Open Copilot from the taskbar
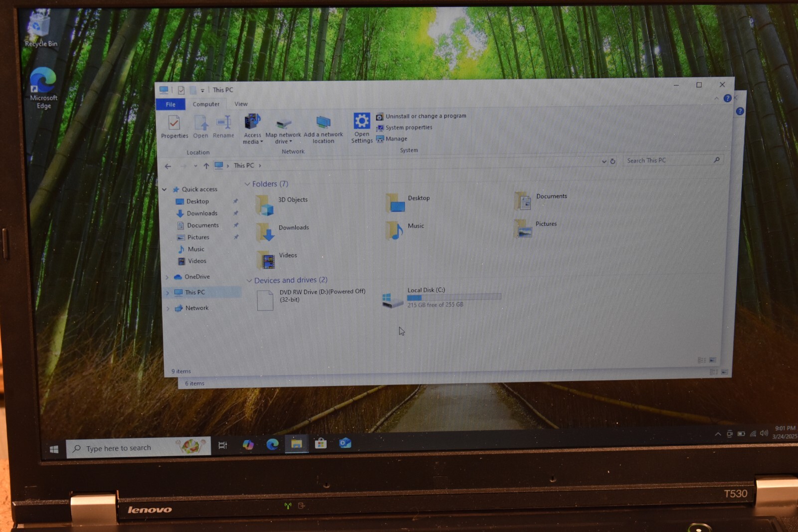 tap(248, 445)
